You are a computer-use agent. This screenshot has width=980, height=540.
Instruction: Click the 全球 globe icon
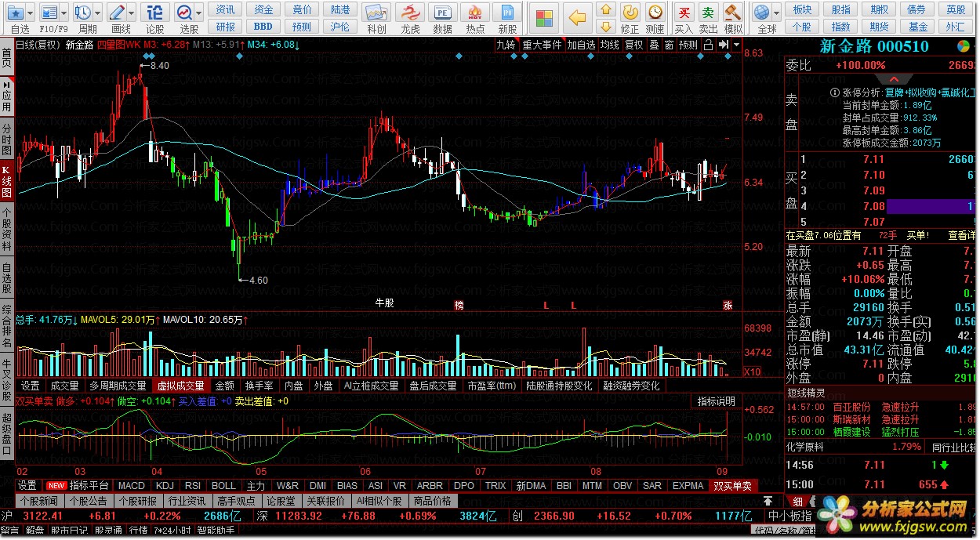click(x=762, y=13)
